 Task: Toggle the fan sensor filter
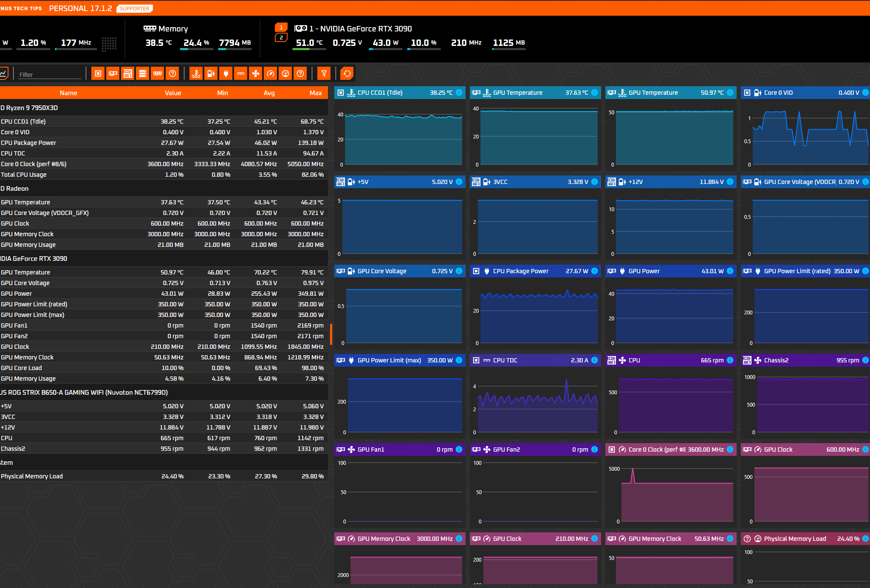[255, 73]
